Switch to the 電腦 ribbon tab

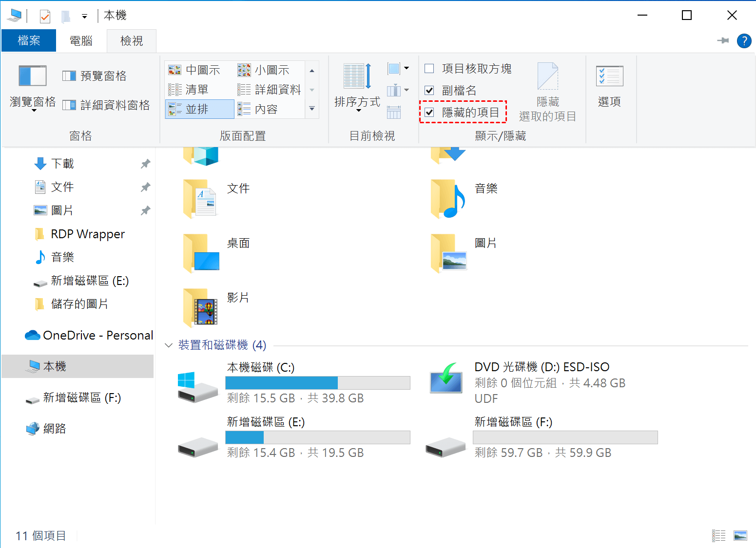tap(81, 40)
